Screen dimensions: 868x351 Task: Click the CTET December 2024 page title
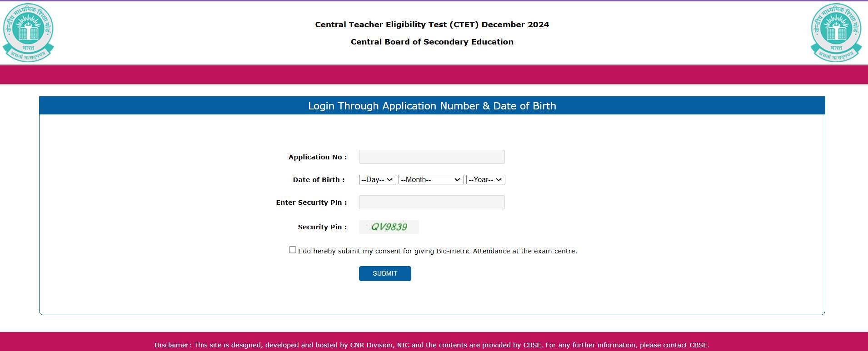coord(432,25)
